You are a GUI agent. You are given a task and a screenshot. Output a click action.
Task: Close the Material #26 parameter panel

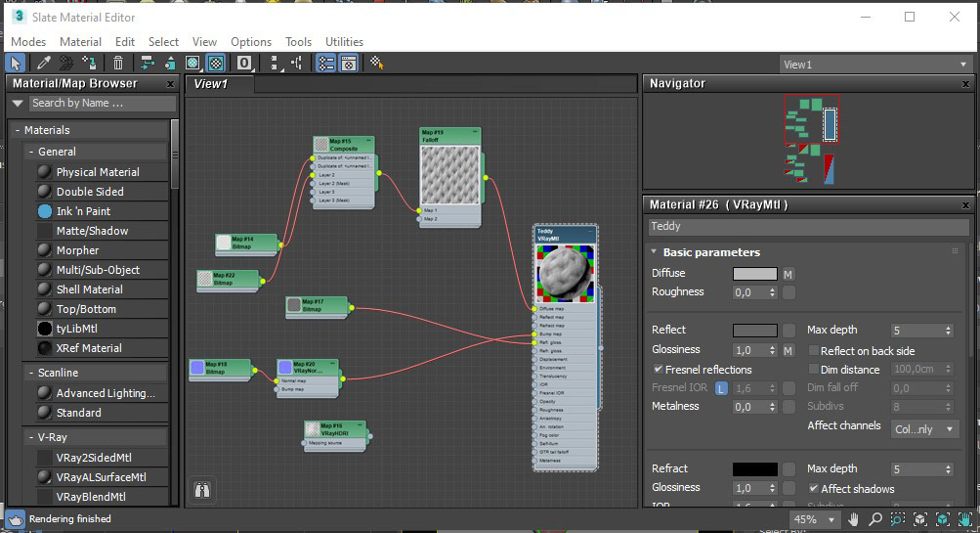(x=965, y=204)
